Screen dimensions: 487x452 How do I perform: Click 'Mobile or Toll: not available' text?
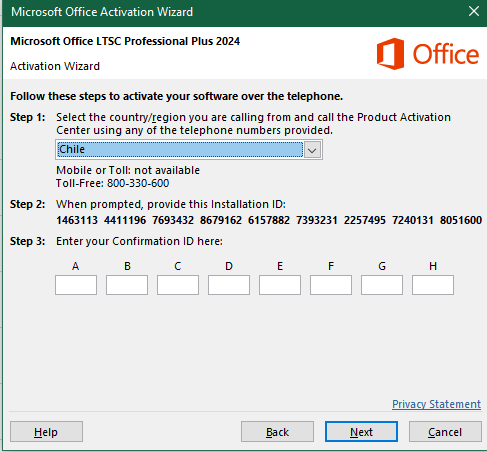point(128,170)
